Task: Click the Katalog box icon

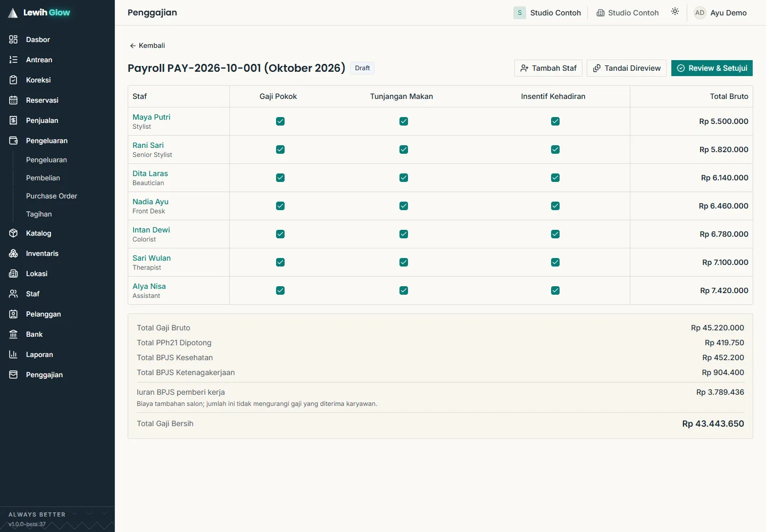Action: [x=13, y=233]
